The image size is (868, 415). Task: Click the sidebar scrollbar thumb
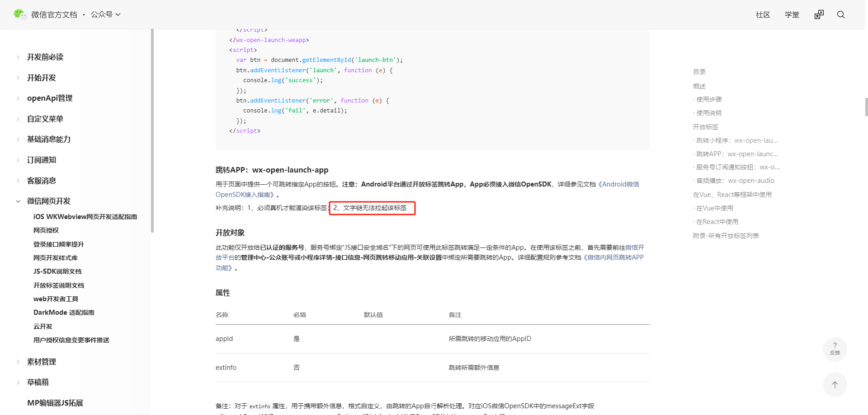pos(152,131)
